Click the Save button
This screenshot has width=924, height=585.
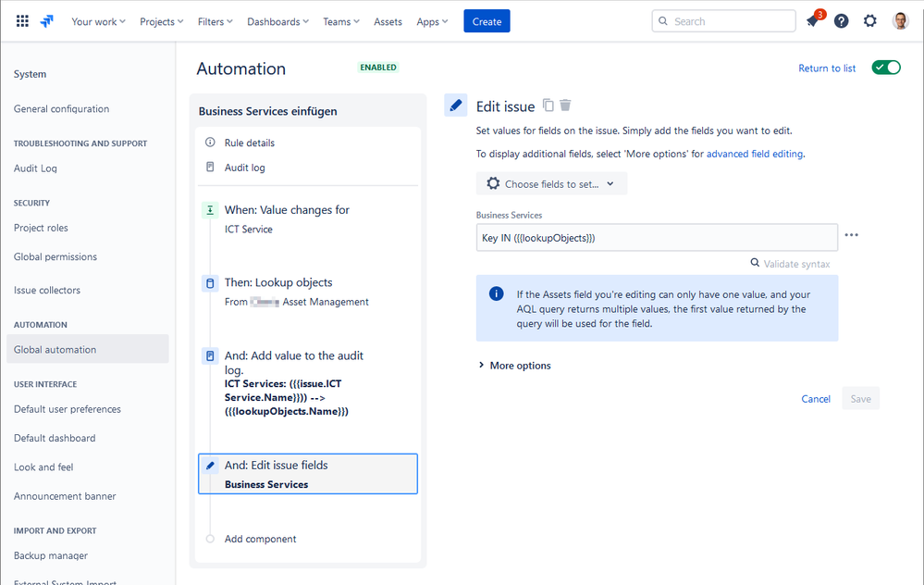click(x=860, y=399)
